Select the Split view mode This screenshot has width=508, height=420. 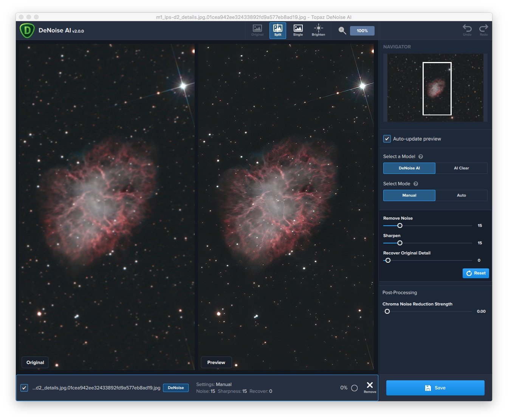[x=278, y=30]
